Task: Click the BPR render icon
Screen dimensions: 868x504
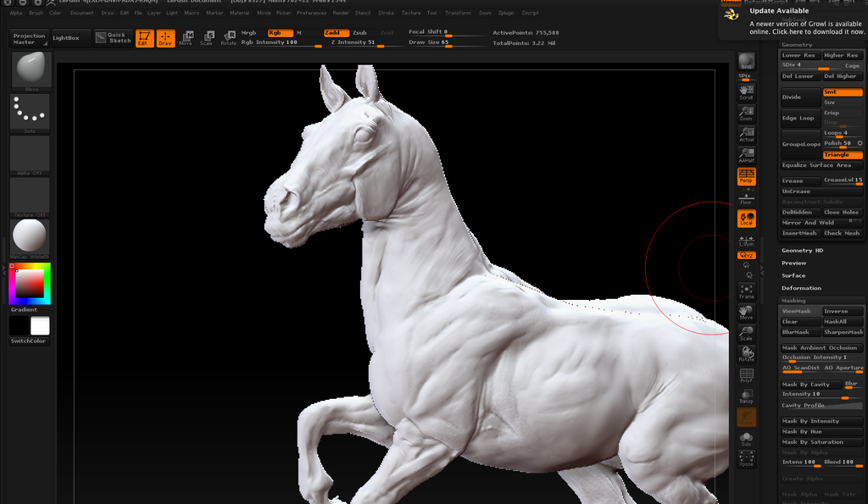Action: pyautogui.click(x=746, y=62)
